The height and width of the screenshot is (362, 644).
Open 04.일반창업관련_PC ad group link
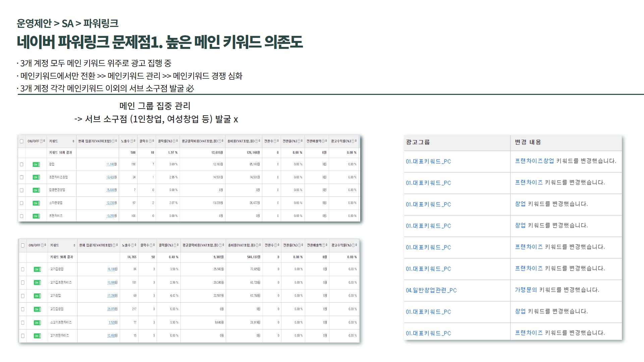click(431, 290)
